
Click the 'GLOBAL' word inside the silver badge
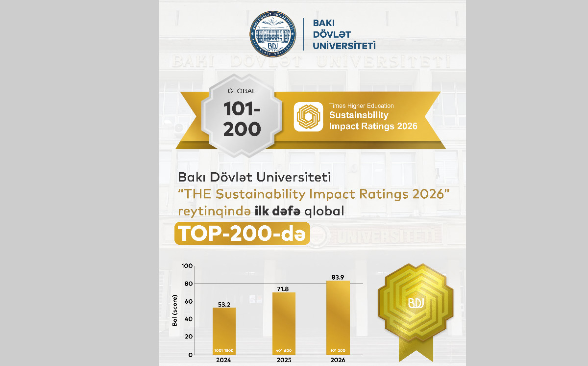pyautogui.click(x=241, y=91)
